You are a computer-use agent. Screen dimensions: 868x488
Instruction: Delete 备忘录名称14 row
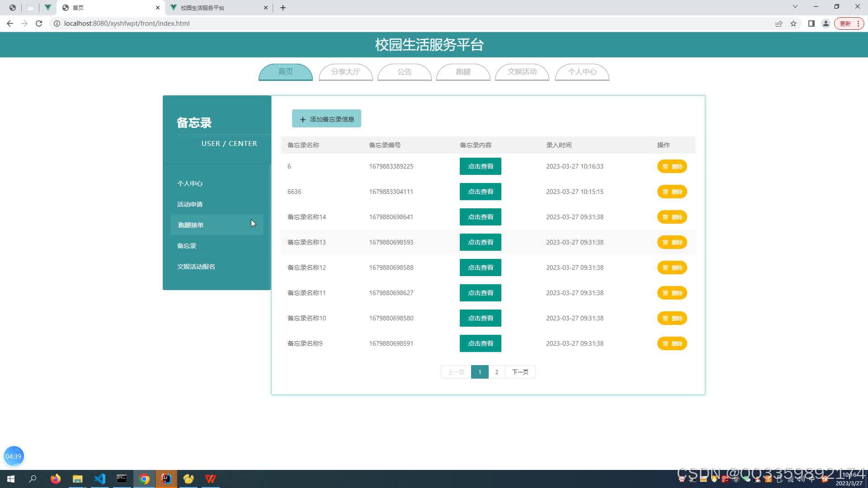672,217
